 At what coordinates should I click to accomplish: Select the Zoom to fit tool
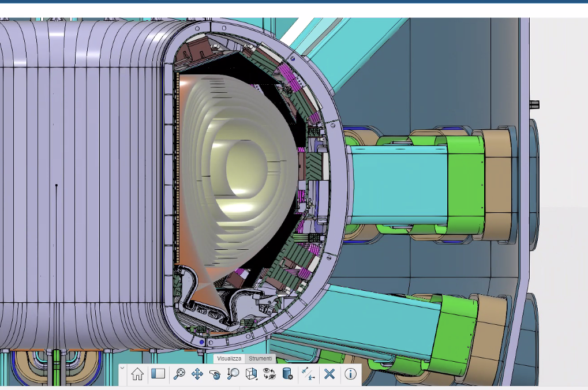179,374
